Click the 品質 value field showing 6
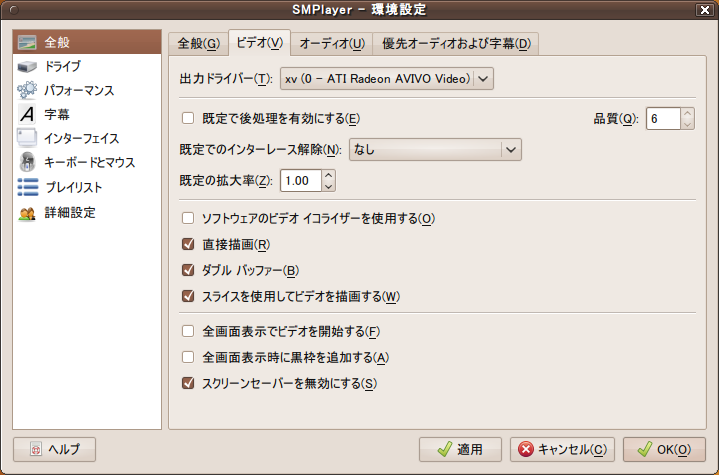This screenshot has height=475, width=719. (663, 119)
